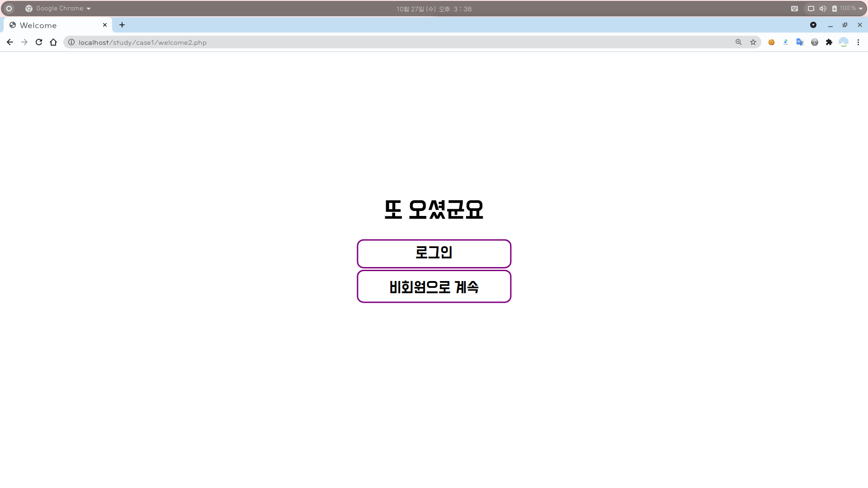This screenshot has height=488, width=868.
Task: Open the Google Chrome app menu
Action: click(58, 9)
